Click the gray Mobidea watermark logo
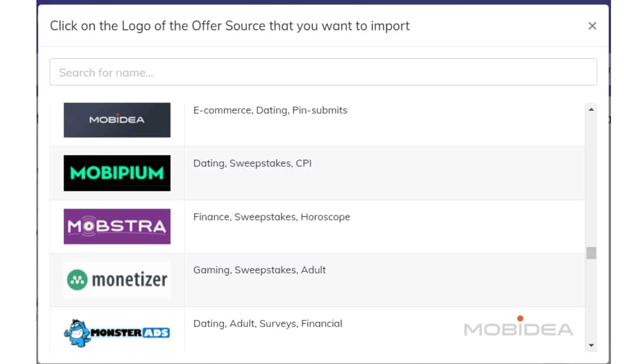624x364 pixels. pyautogui.click(x=518, y=326)
